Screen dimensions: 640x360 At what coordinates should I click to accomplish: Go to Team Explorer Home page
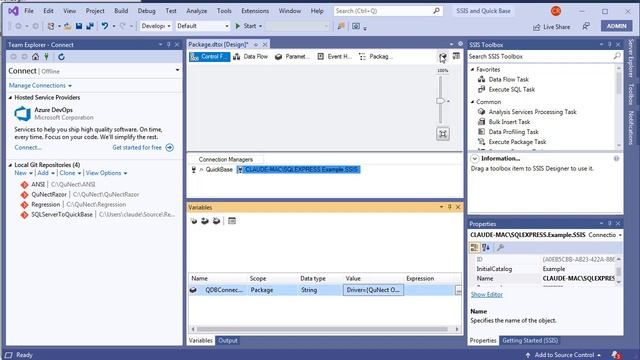pos(36,57)
